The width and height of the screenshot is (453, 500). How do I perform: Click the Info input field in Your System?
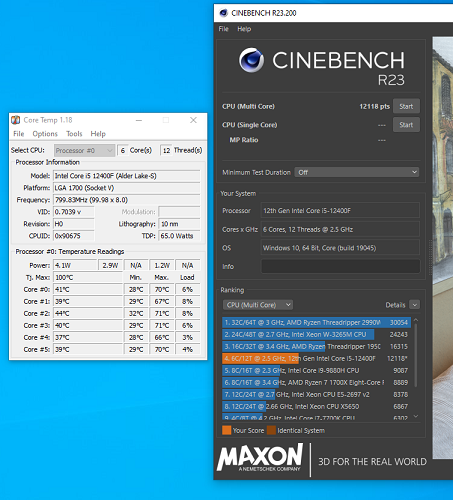pos(340,266)
